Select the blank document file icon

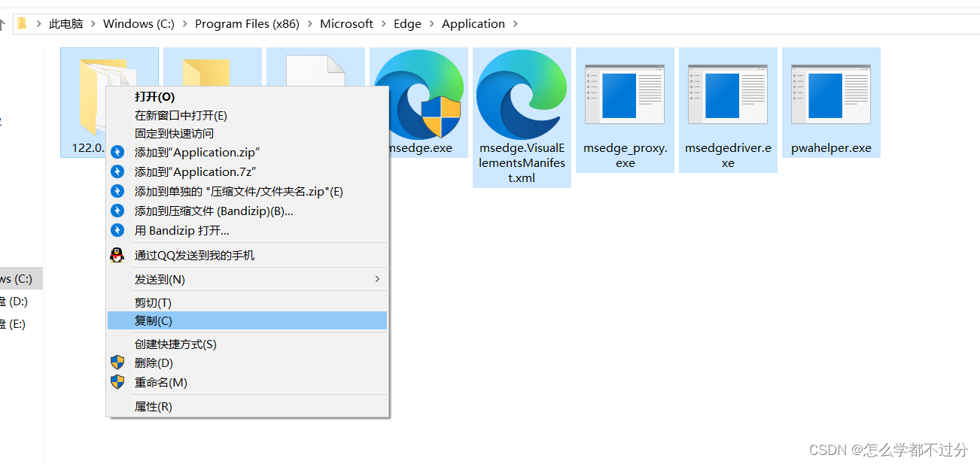315,71
